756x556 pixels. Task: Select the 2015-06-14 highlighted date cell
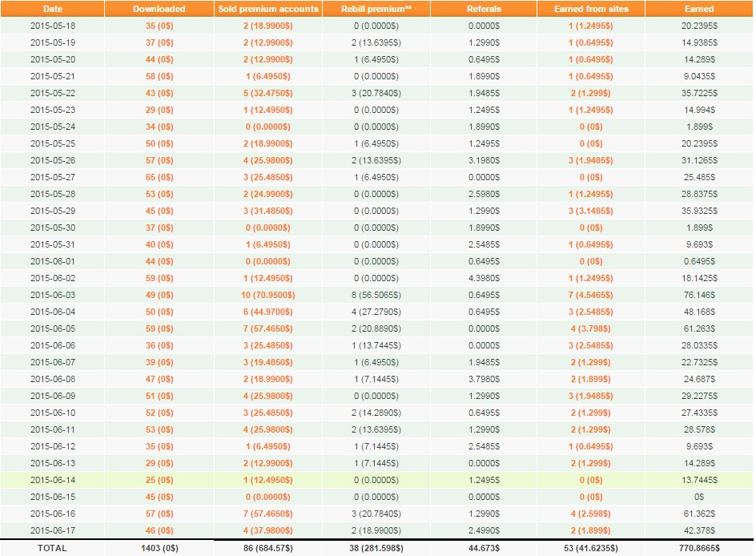click(52, 480)
